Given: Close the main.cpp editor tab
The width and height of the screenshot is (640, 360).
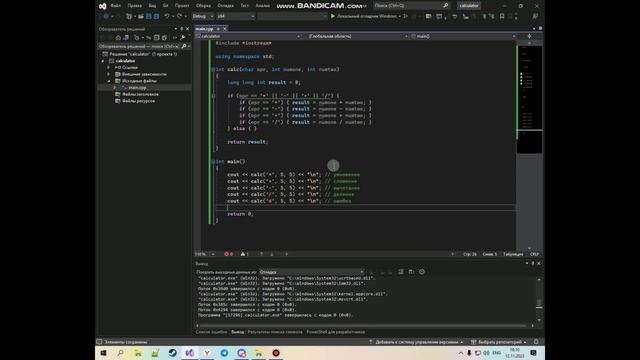Looking at the screenshot, I should click(x=224, y=29).
